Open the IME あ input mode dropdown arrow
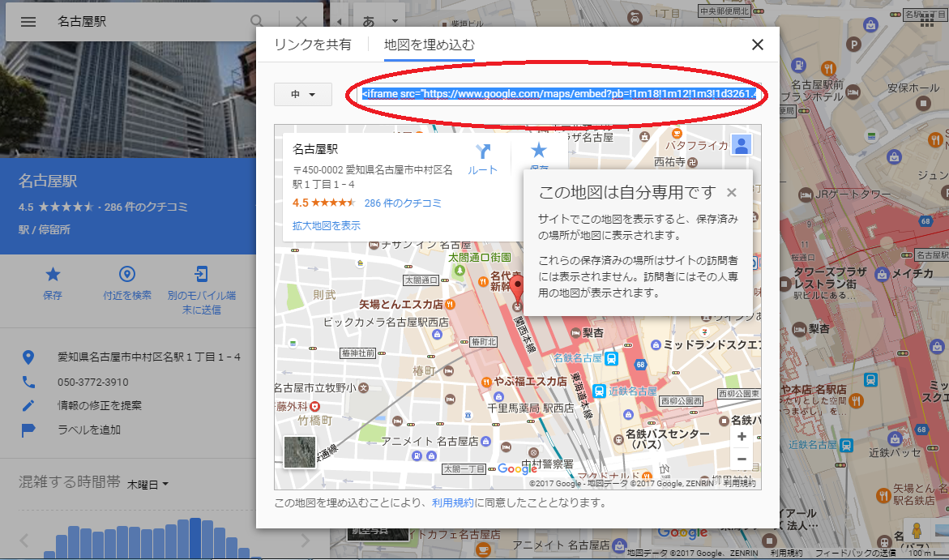Screen dimensions: 949x560 [x=395, y=21]
